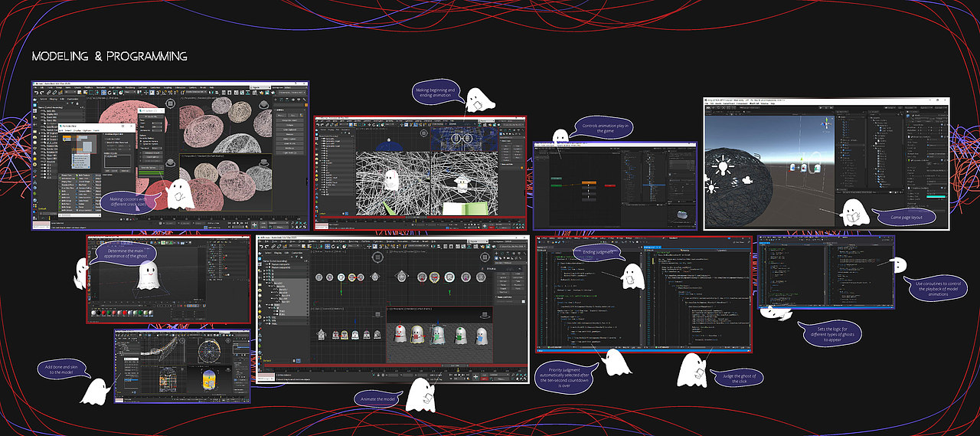The image size is (980, 436).
Task: Open File menu in Unity editor menu bar
Action: (707, 103)
